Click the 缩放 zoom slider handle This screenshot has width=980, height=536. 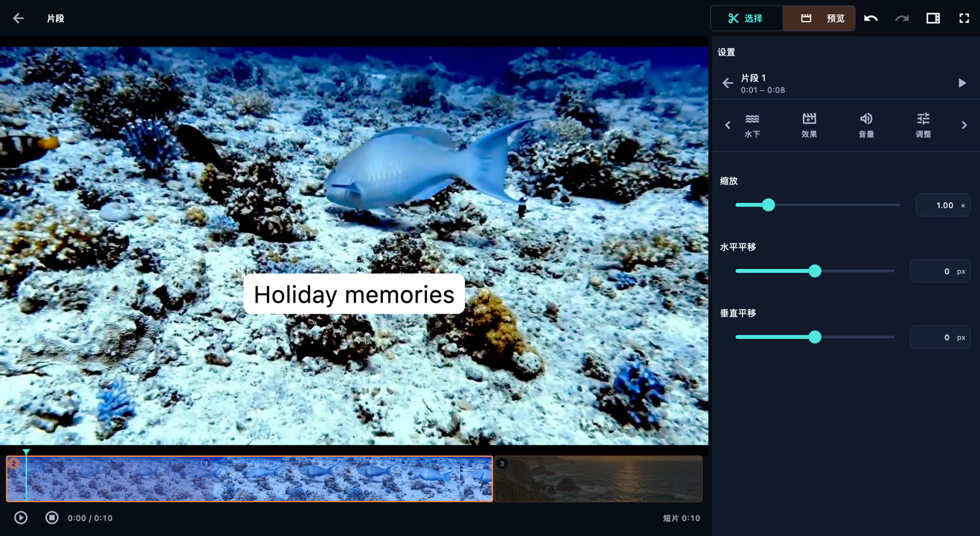768,205
